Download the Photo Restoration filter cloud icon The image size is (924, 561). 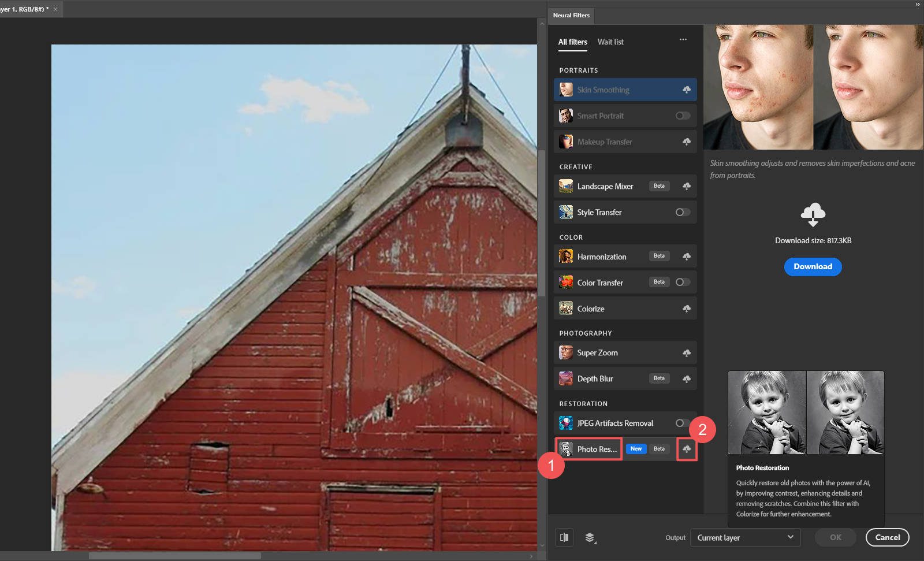click(x=688, y=449)
